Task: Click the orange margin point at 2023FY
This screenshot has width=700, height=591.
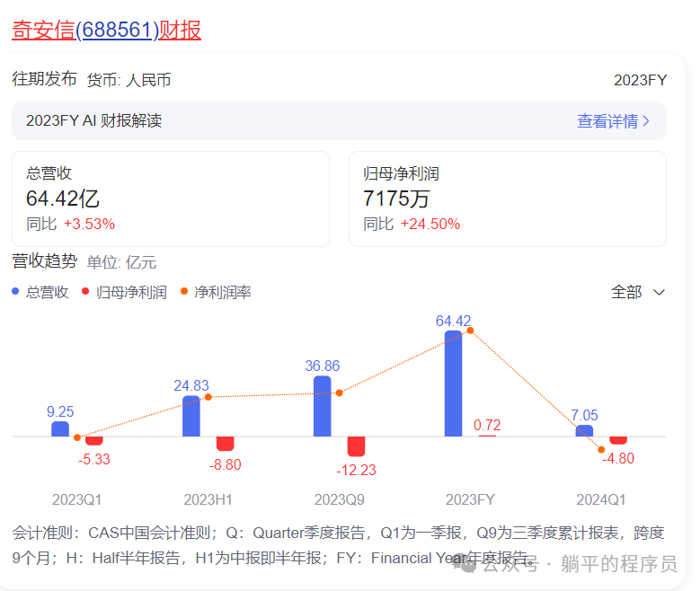Action: point(470,331)
